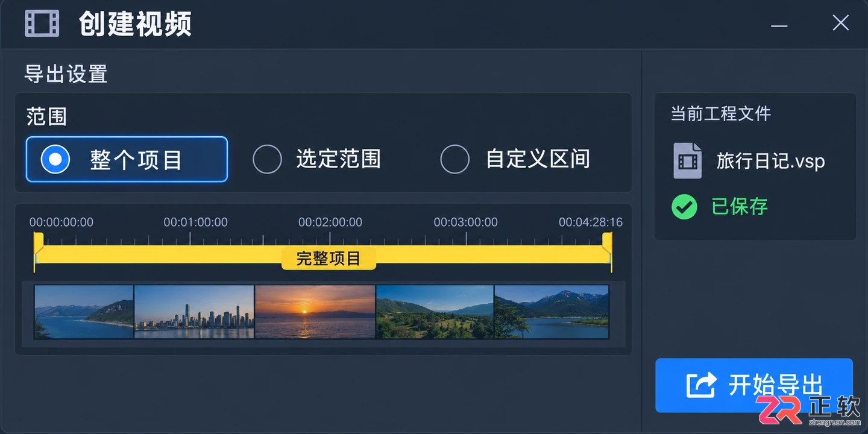The image size is (868, 434).
Task: Click the 旅行日记.vsp project file icon
Action: [x=688, y=161]
